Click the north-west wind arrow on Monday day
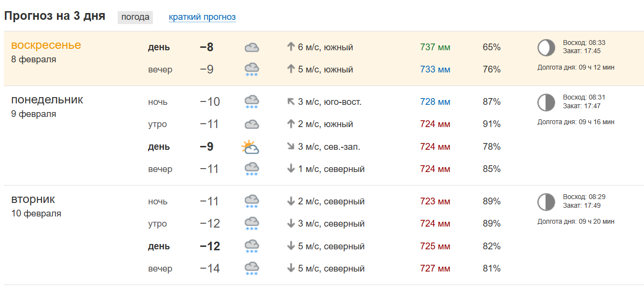644x287 pixels. [x=291, y=146]
